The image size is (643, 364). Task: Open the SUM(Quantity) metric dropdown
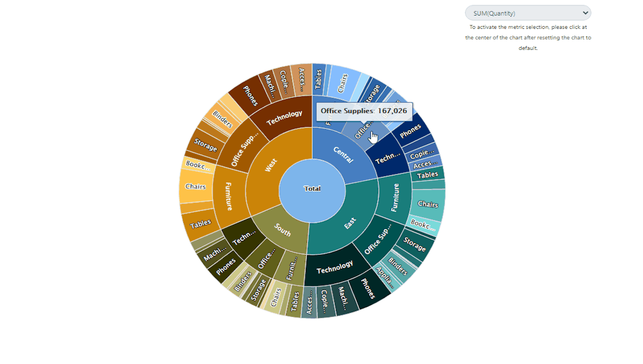(528, 12)
